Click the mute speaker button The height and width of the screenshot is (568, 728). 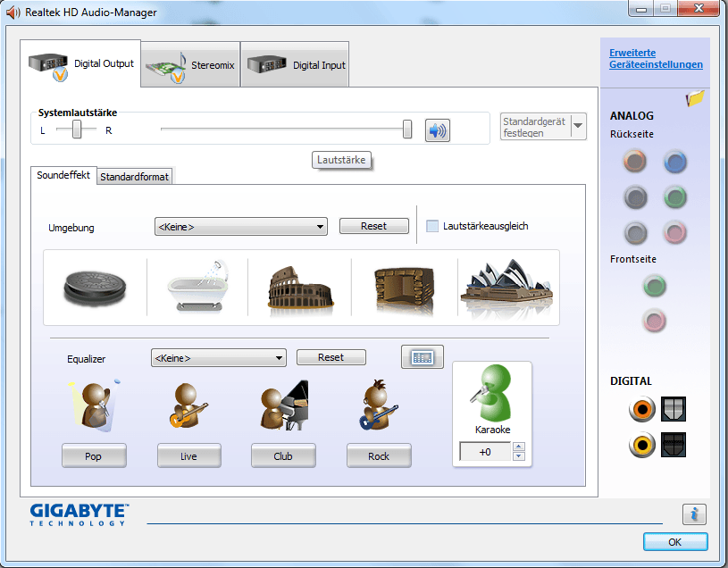[438, 130]
